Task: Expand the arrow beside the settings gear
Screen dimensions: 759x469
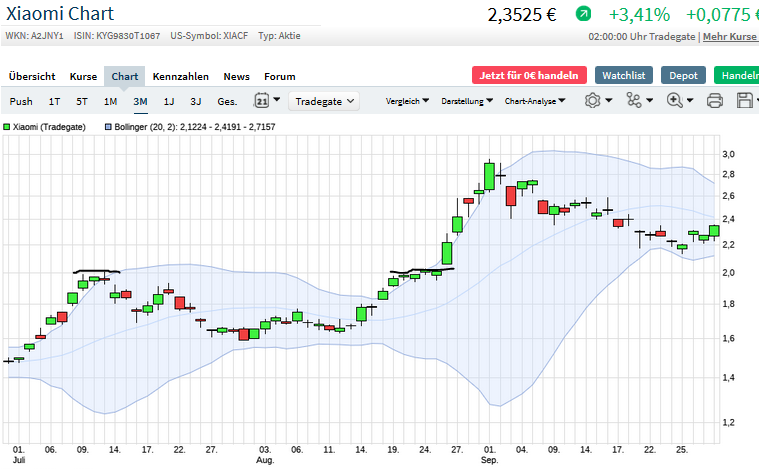Action: tap(609, 100)
